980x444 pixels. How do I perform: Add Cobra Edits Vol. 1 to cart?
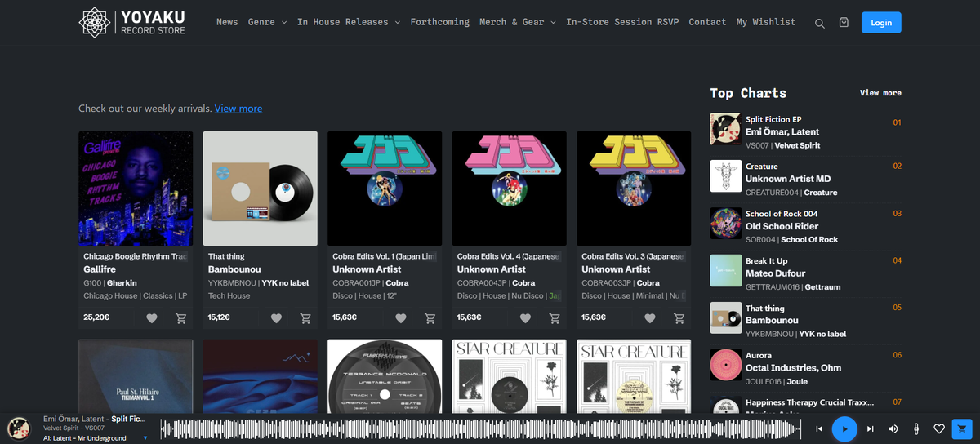(x=430, y=318)
